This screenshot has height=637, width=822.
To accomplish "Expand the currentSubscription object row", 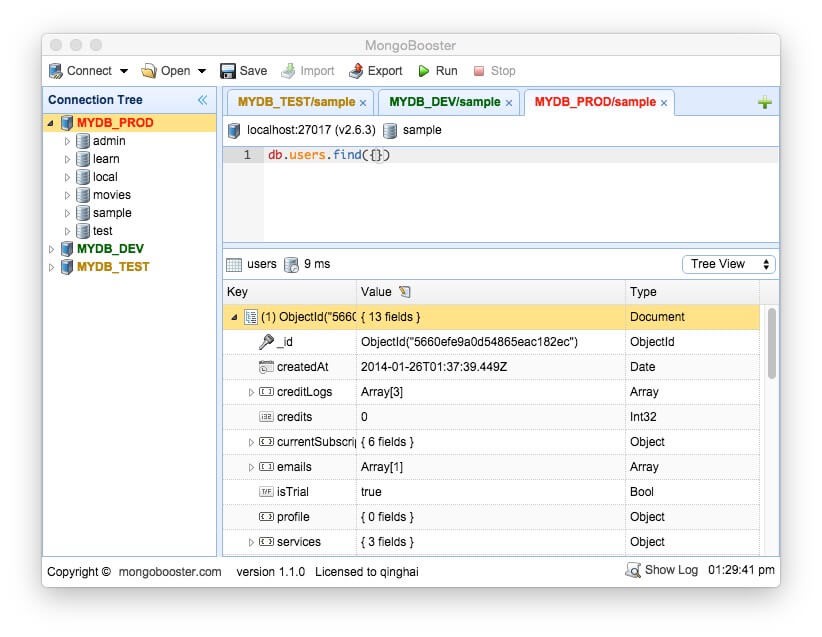I will pyautogui.click(x=251, y=442).
